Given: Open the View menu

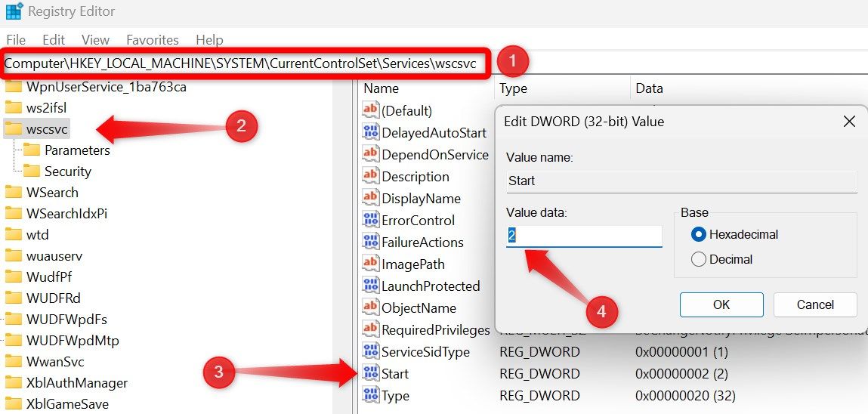Looking at the screenshot, I should point(95,40).
